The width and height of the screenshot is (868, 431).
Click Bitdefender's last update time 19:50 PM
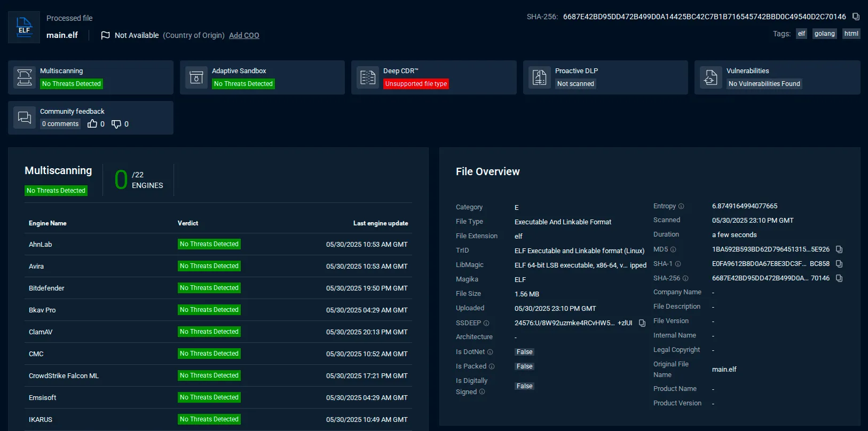367,288
